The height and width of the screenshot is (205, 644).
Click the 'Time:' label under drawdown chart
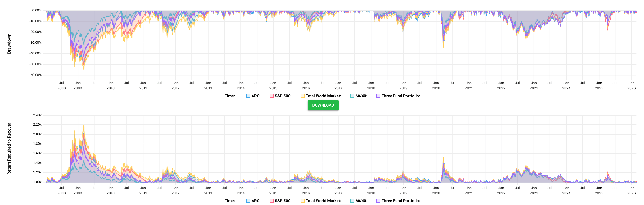230,96
